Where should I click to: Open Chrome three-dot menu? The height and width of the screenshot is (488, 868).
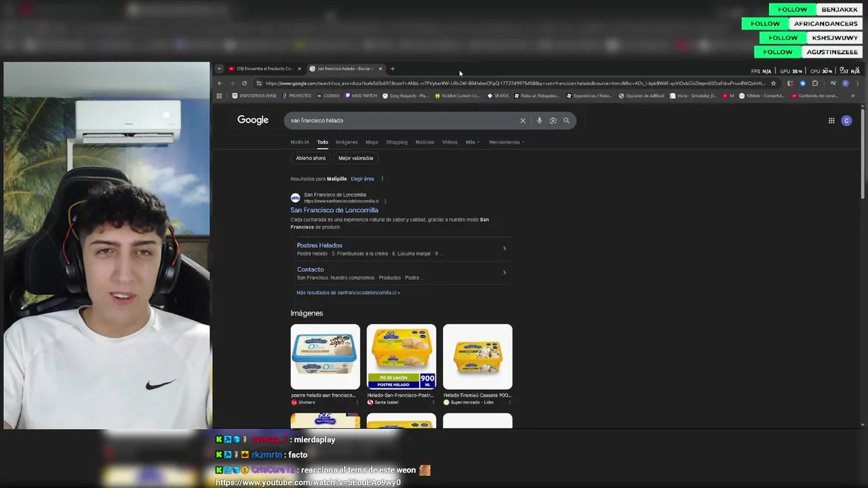[x=857, y=83]
